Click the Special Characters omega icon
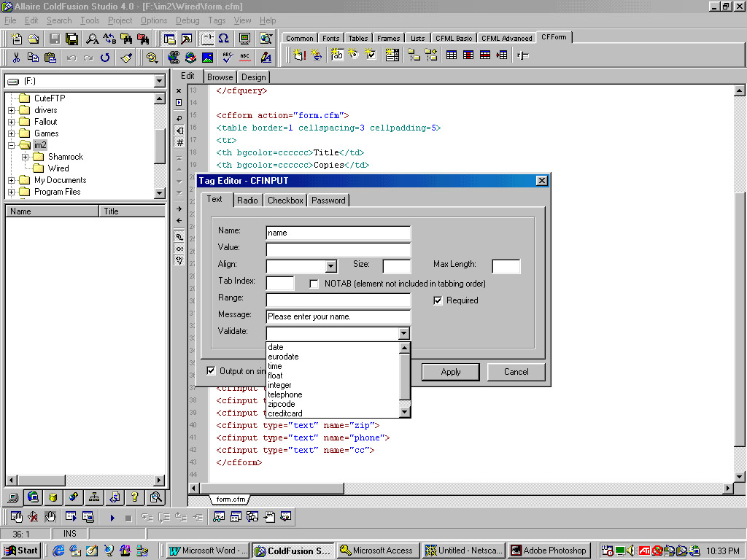The width and height of the screenshot is (747, 560). [x=223, y=39]
